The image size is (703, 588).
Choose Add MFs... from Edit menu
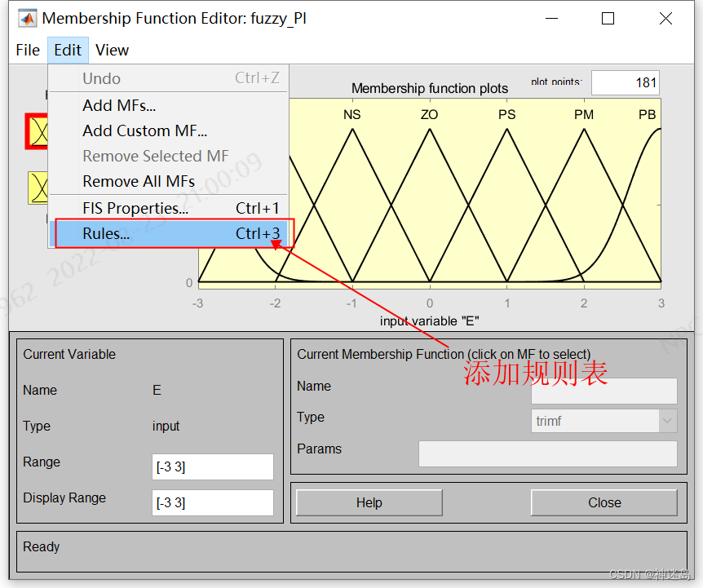[x=168, y=105]
